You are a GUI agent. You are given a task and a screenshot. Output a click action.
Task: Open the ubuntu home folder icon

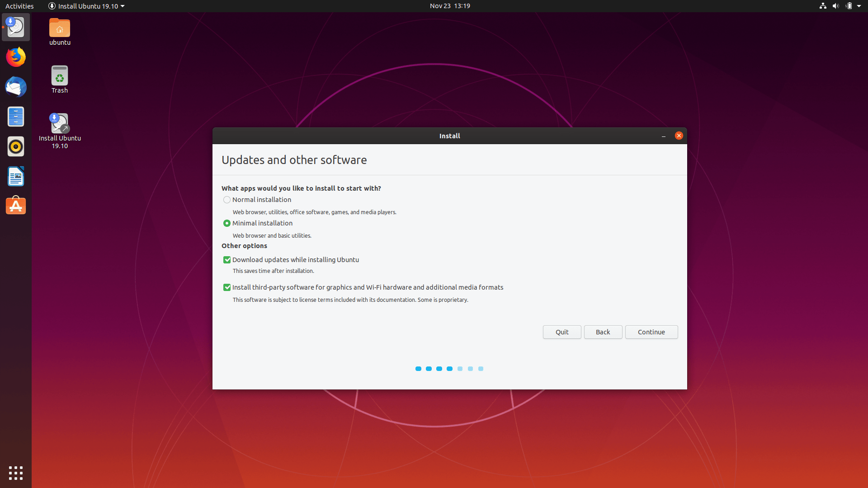click(60, 29)
